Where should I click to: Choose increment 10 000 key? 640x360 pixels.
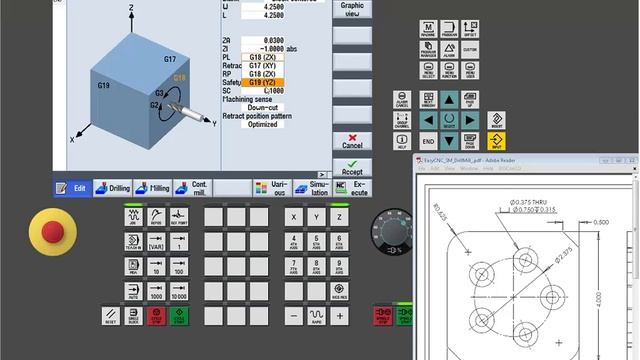[179, 291]
